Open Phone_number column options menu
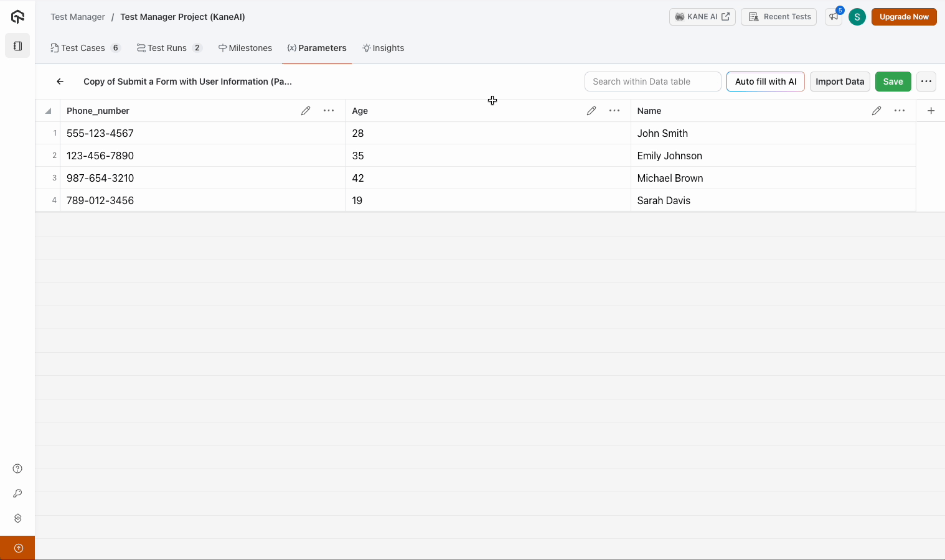The height and width of the screenshot is (560, 945). click(x=329, y=111)
